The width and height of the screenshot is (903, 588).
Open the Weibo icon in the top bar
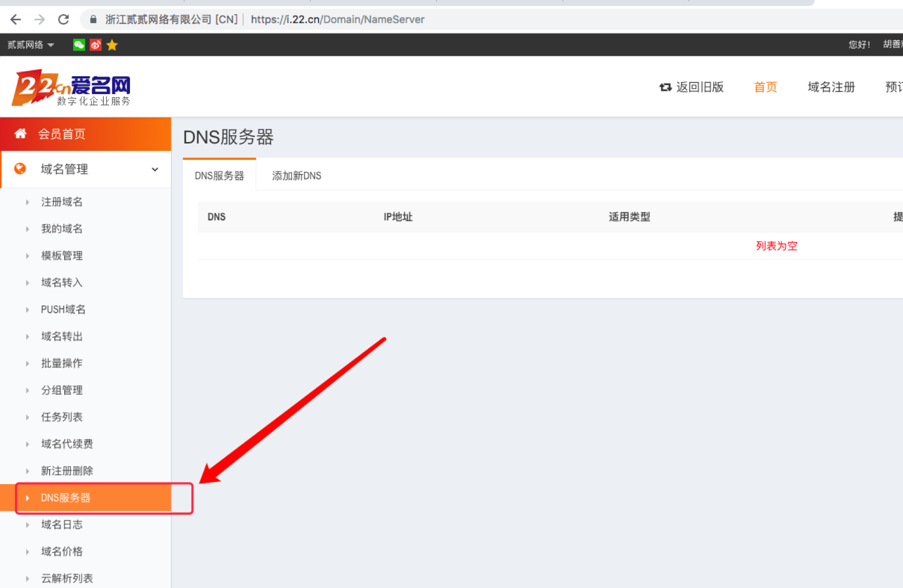95,44
